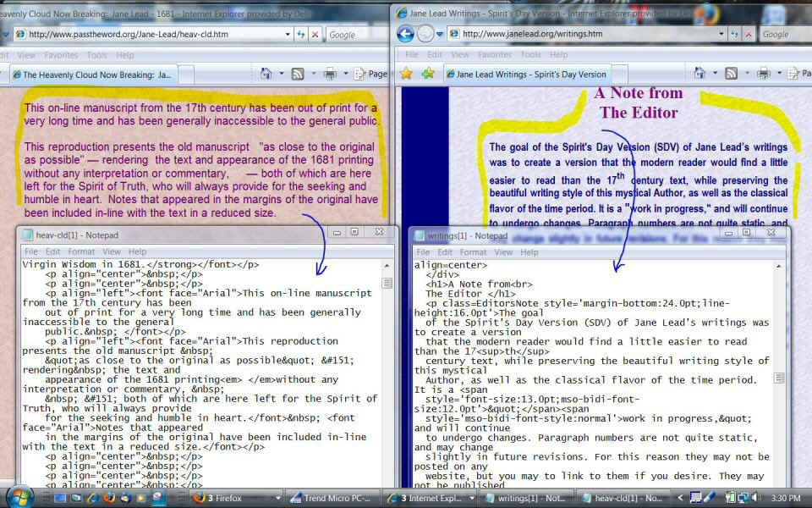Select The Heavenly Cloud Now Breaking tab
The image size is (812, 508).
94,75
